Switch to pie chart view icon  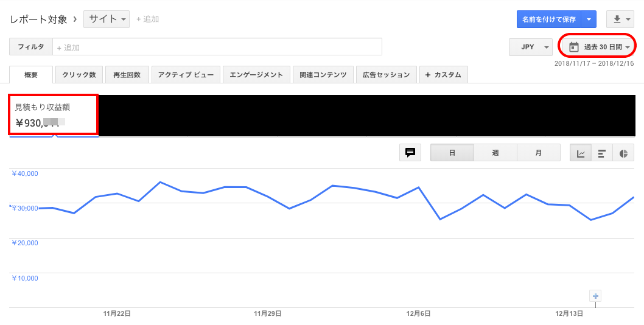click(623, 153)
